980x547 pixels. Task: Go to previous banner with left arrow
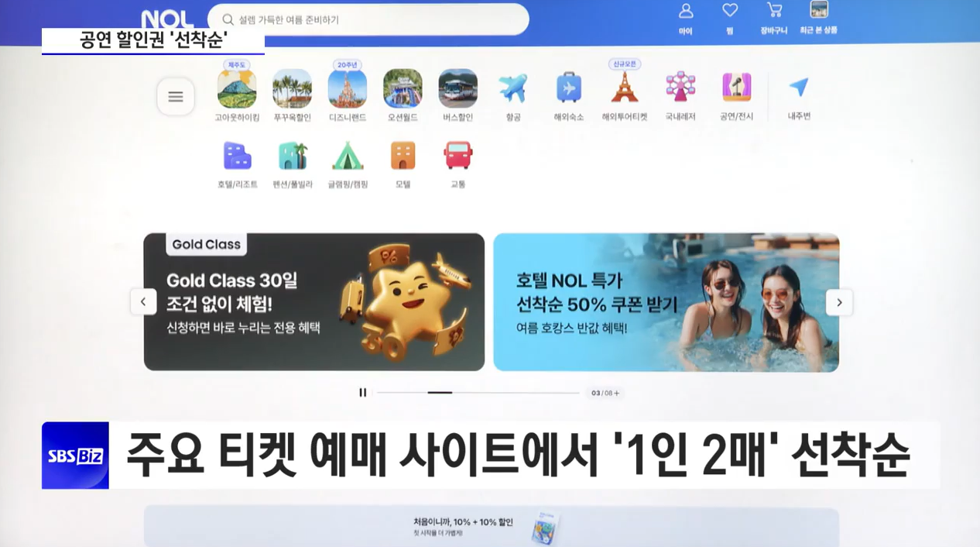pos(143,302)
